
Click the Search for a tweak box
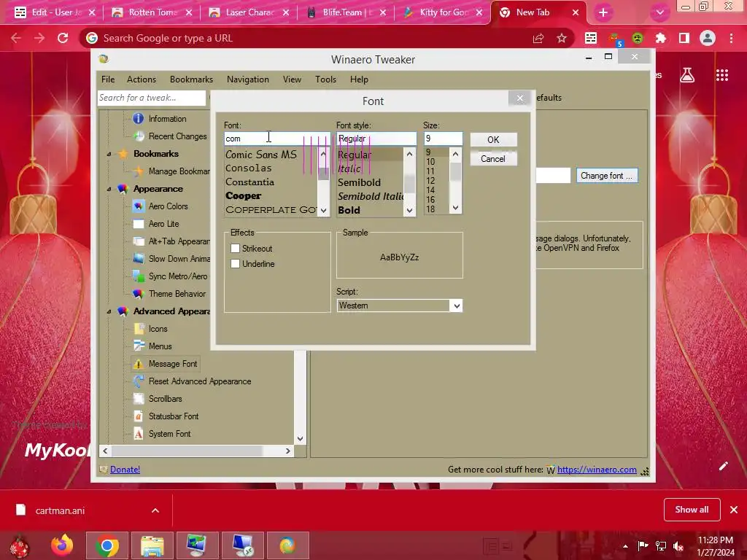152,98
